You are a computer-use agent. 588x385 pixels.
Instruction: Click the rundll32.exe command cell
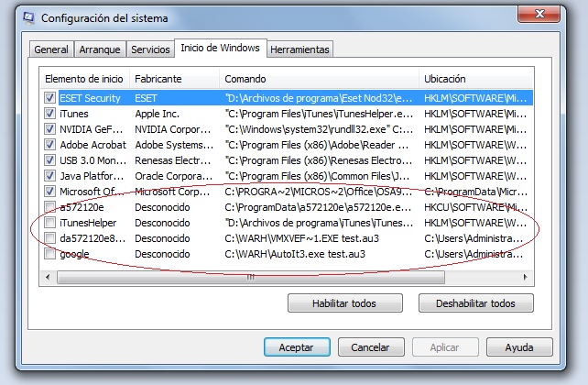click(319, 129)
